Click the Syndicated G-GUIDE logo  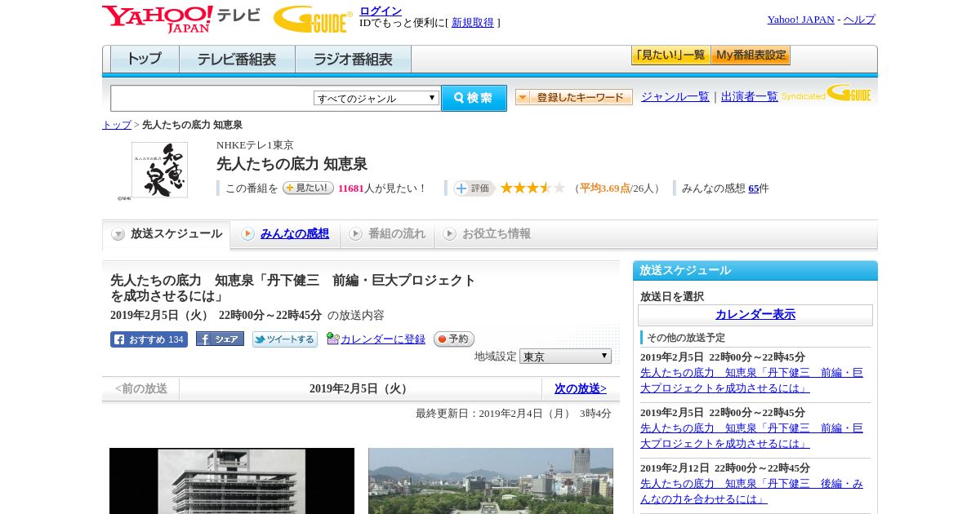826,94
